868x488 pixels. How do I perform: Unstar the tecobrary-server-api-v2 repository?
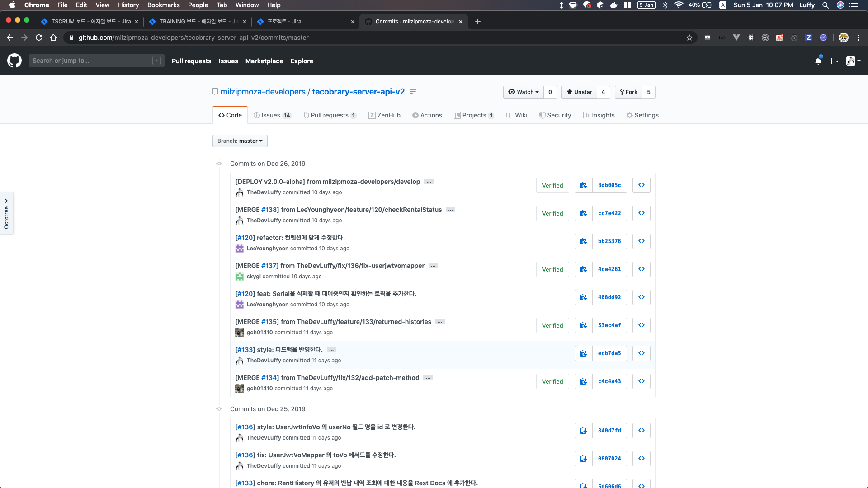click(579, 92)
